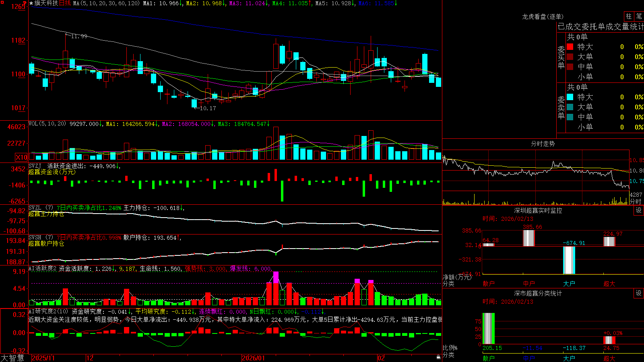
Task: Click the 2025/11 date marker on timeline
Action: (43, 358)
